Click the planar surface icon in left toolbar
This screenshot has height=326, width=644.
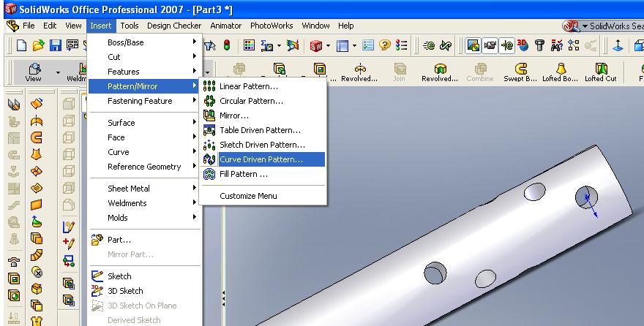[x=37, y=204]
